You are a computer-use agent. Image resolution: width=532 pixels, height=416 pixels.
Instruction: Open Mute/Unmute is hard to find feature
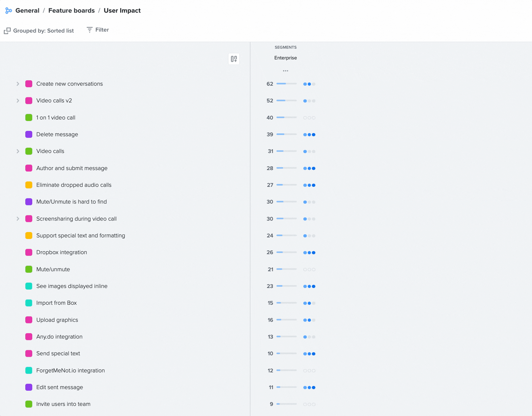[71, 202]
